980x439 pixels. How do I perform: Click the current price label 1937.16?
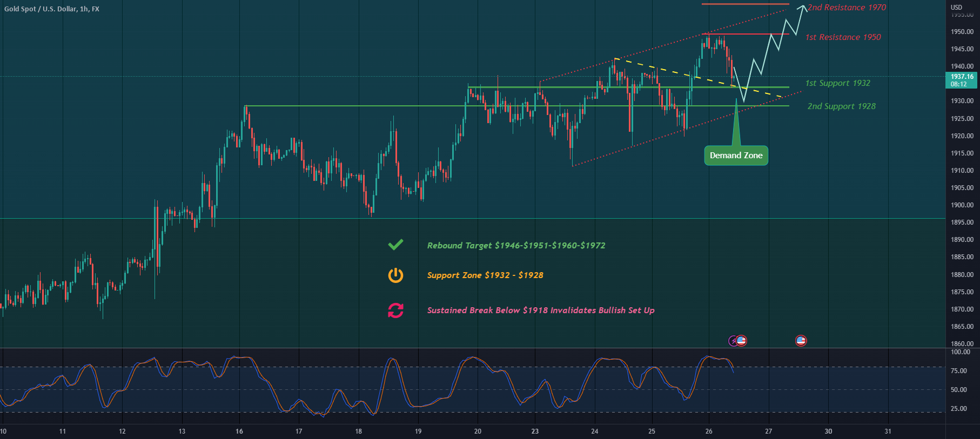(962, 80)
